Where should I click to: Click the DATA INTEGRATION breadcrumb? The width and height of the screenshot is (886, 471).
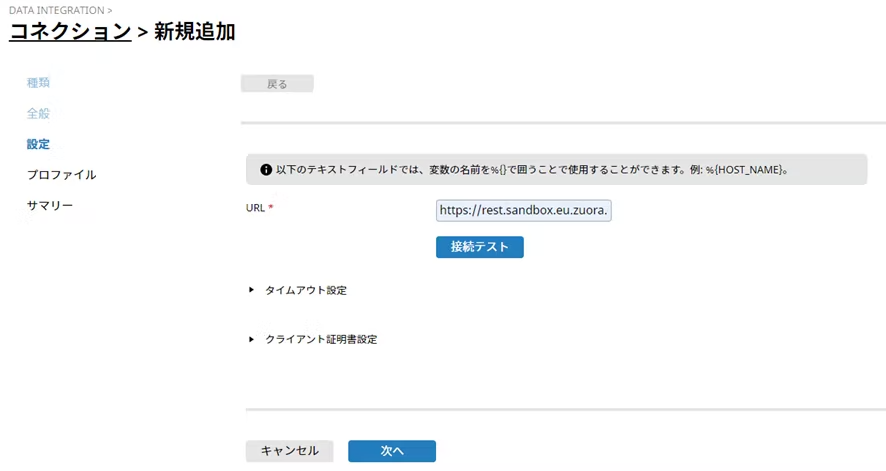pos(57,10)
